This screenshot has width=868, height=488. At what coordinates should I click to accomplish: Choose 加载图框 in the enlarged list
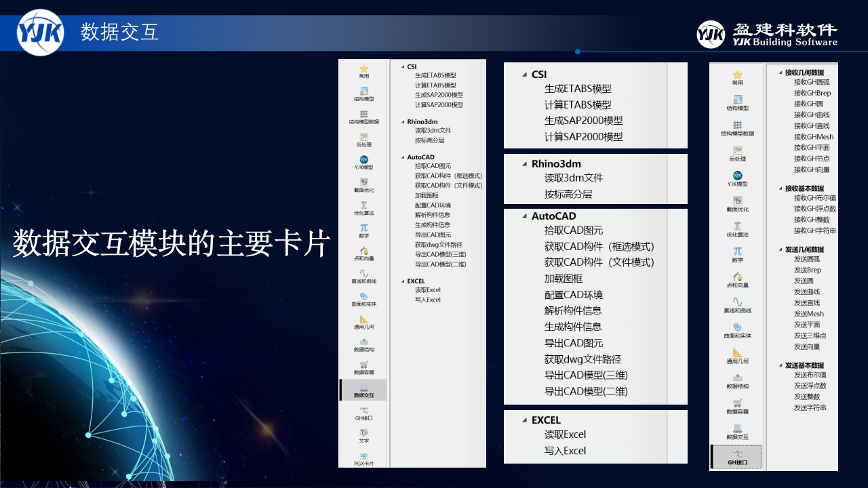(564, 279)
